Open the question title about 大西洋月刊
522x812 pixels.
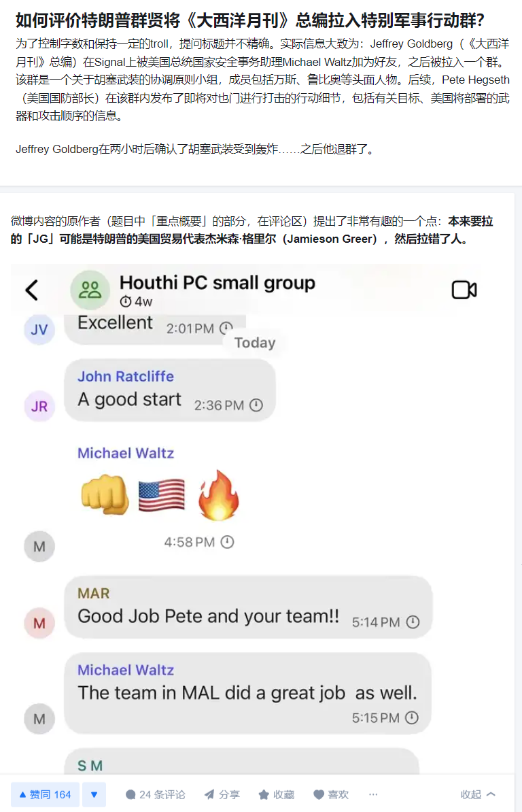[250, 20]
